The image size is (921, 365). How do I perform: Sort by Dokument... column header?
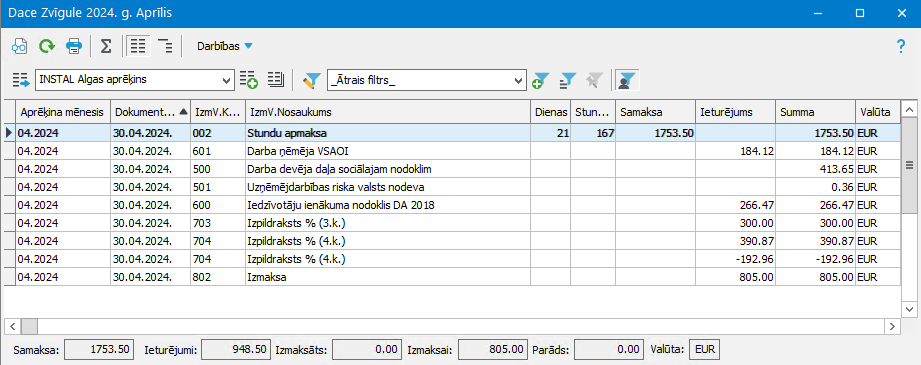(x=150, y=112)
